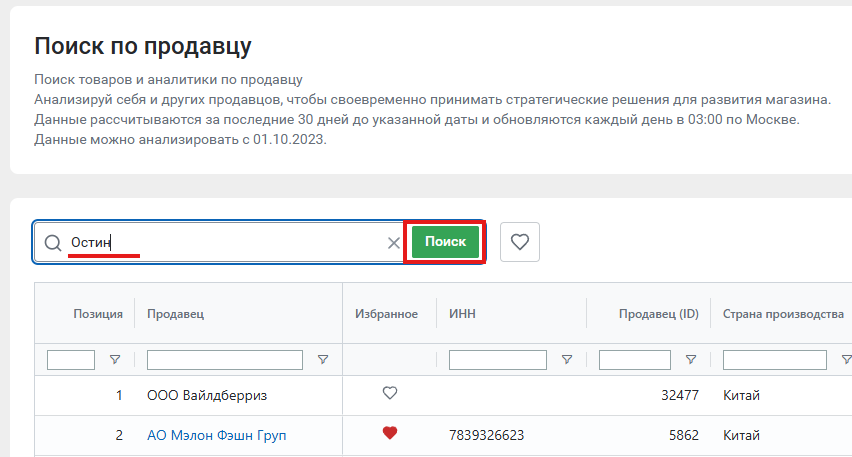852x457 pixels.
Task: Open the filter funnel for Продавец (ID) column
Action: [x=690, y=360]
